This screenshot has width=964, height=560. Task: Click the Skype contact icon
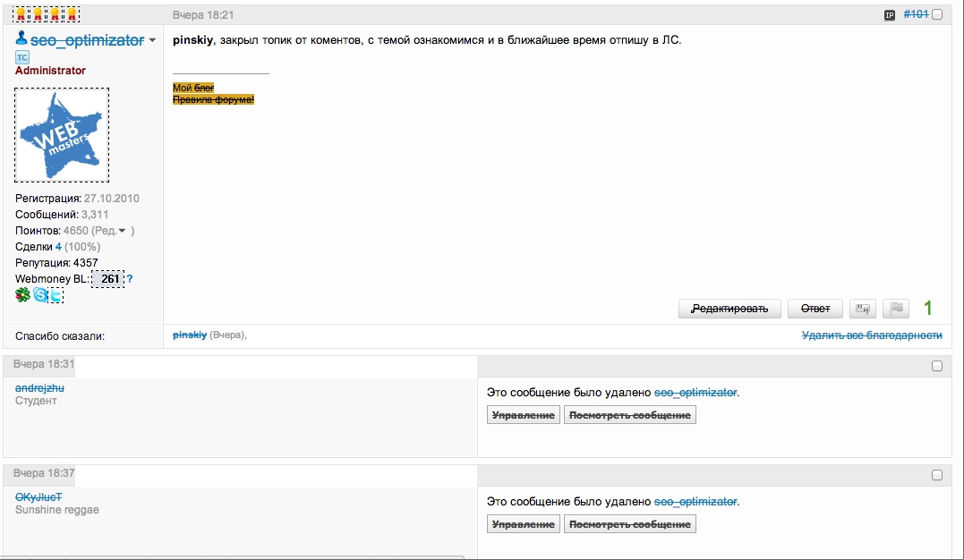tap(40, 295)
